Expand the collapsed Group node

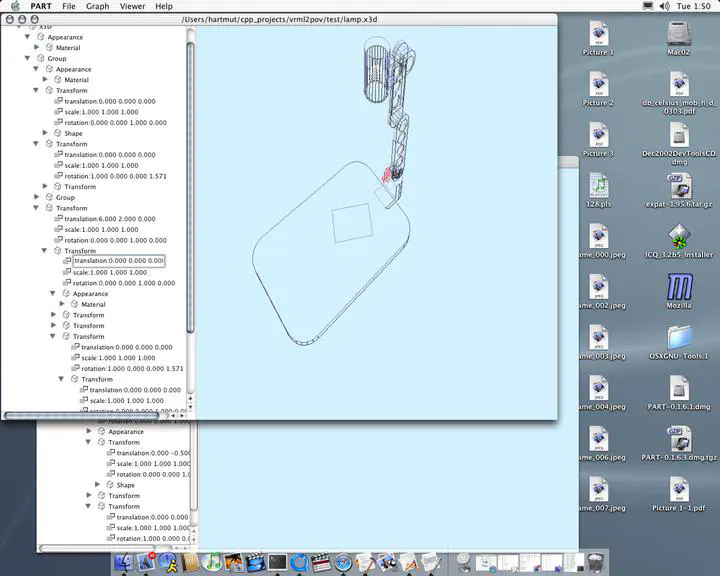click(x=36, y=197)
